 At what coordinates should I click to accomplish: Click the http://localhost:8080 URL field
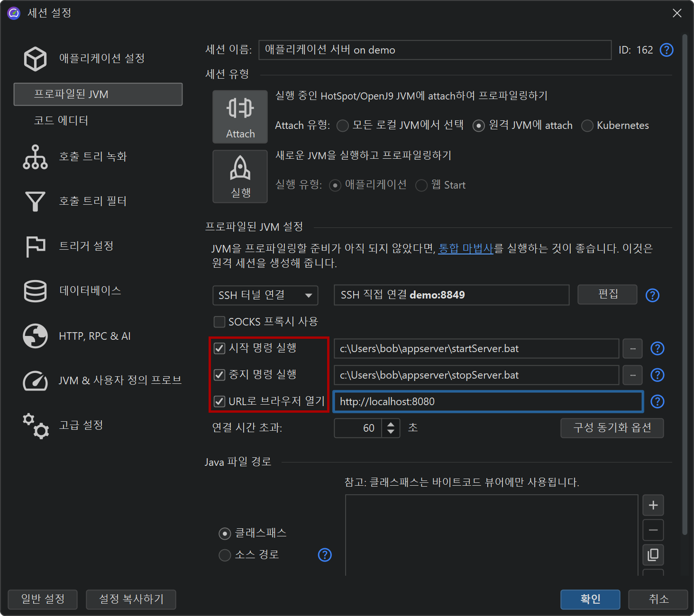pos(488,401)
